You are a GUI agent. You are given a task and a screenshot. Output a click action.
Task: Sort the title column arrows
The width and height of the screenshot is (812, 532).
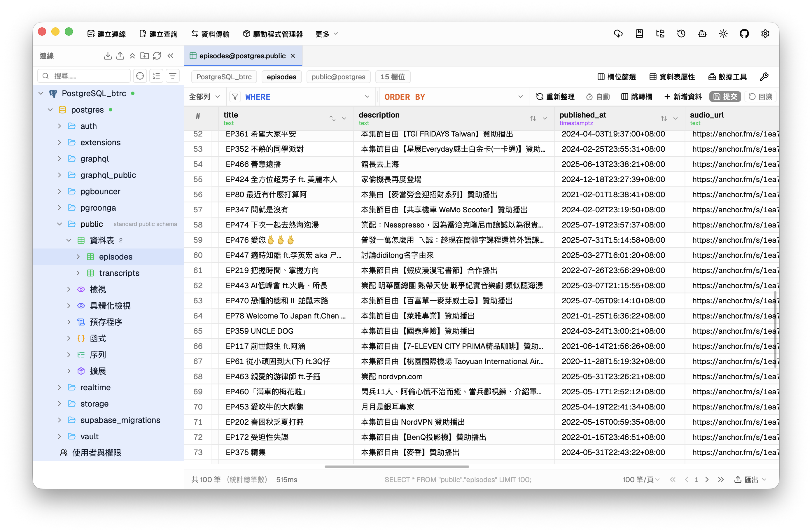332,118
